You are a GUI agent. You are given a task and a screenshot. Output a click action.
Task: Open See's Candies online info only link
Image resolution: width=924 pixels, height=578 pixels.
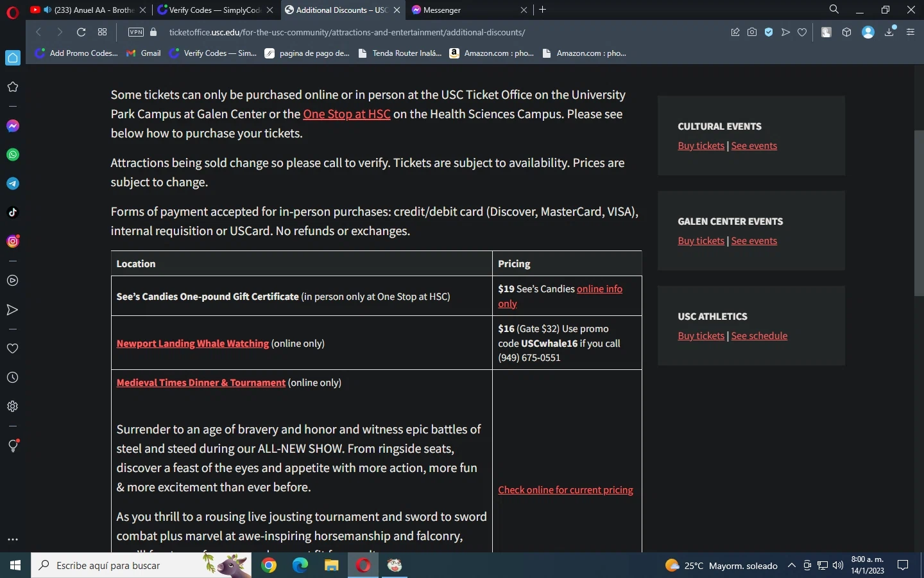560,296
